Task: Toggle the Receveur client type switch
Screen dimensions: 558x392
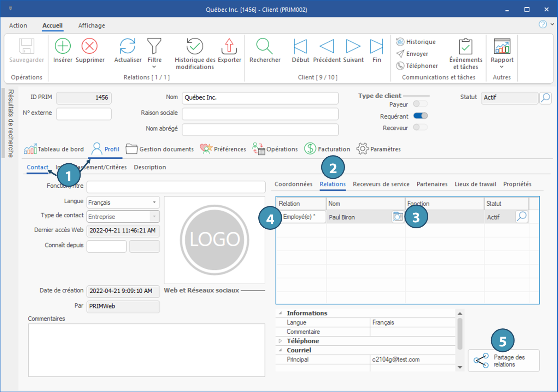Action: [420, 128]
